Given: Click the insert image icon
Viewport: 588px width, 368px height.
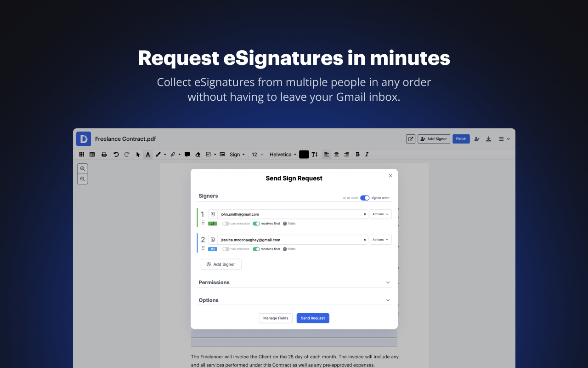Looking at the screenshot, I should tap(222, 155).
